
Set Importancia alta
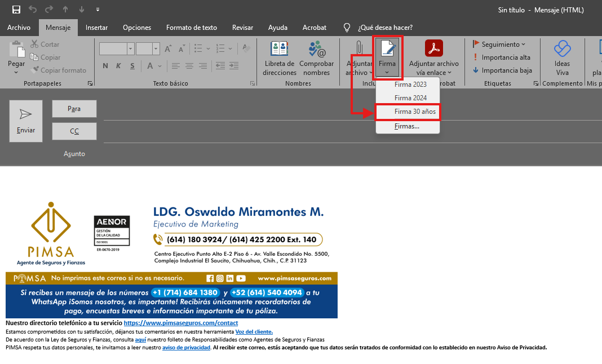(x=502, y=57)
